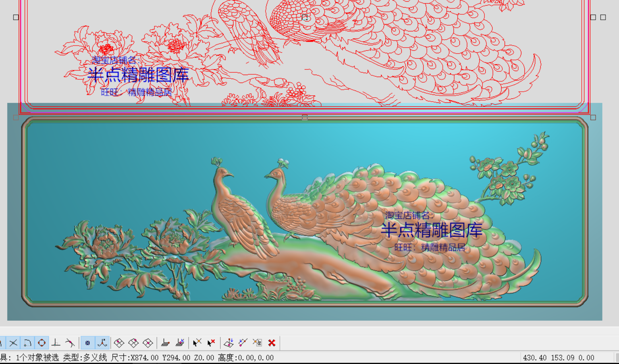This screenshot has height=364, width=619.
Task: Click the height readout '高度:0.00,0.00'
Action: (246, 358)
